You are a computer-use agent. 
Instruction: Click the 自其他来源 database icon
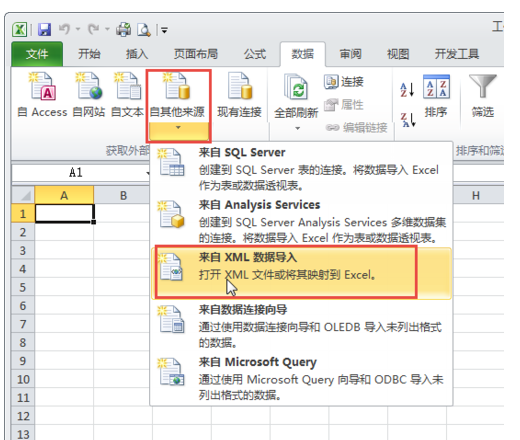tap(178, 87)
